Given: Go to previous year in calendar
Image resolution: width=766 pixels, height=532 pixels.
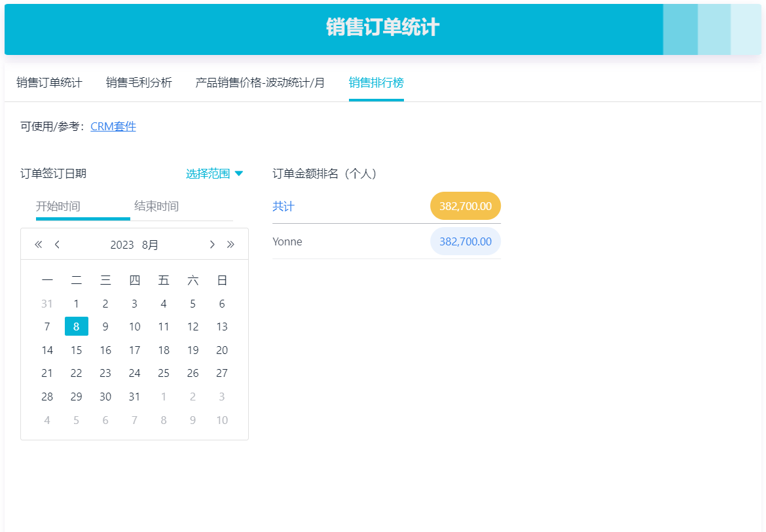Looking at the screenshot, I should (38, 245).
